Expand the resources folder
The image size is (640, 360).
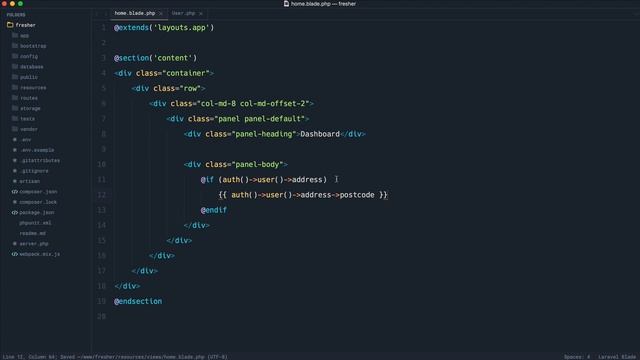pyautogui.click(x=33, y=88)
